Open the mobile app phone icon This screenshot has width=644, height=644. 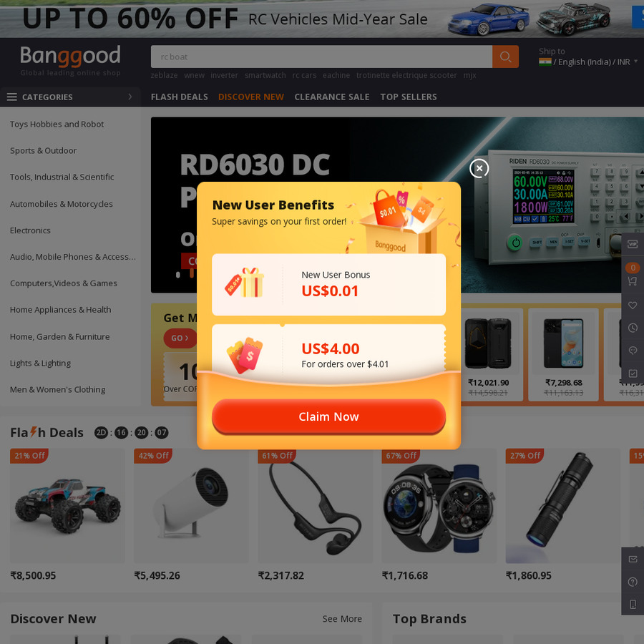(x=633, y=604)
